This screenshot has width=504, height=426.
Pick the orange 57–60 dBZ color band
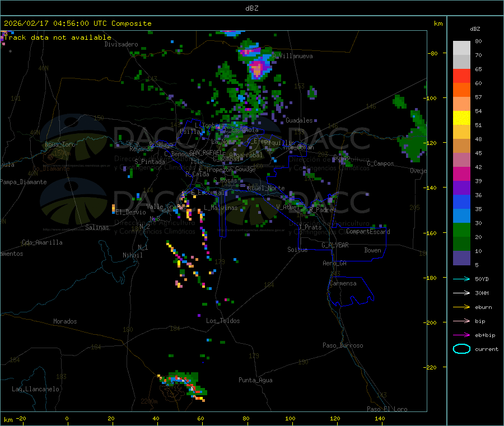pyautogui.click(x=461, y=90)
